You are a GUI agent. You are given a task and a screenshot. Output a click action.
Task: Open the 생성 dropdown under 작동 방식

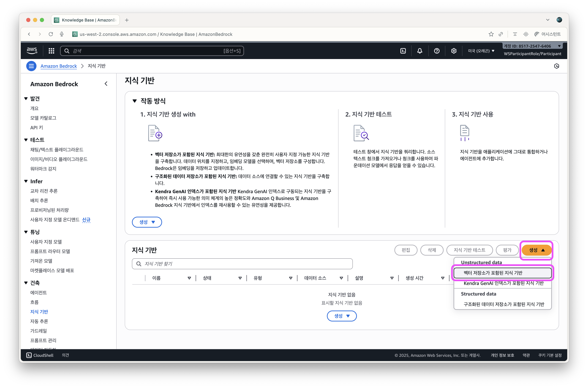tap(147, 222)
